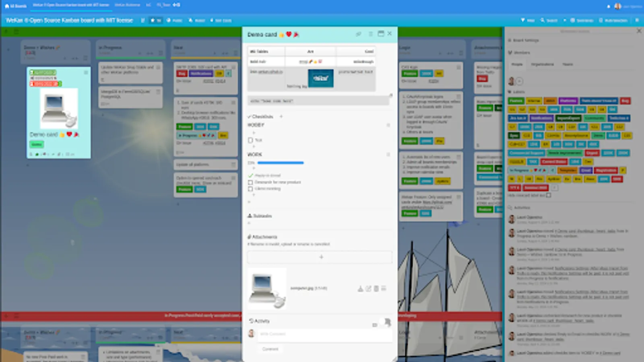Open HOBBY checklist menu icon
Viewport: 644px width, 362px height.
388,125
